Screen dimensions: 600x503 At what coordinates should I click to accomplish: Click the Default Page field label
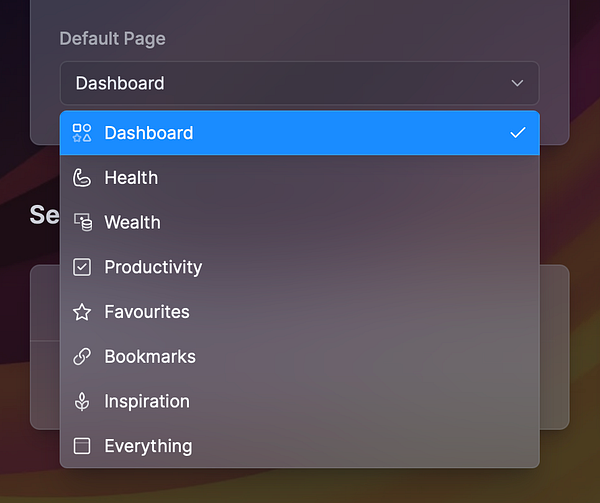coord(112,39)
